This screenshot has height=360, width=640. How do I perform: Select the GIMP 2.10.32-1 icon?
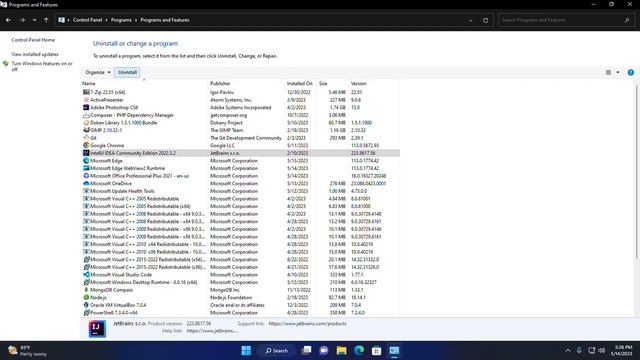click(x=86, y=130)
